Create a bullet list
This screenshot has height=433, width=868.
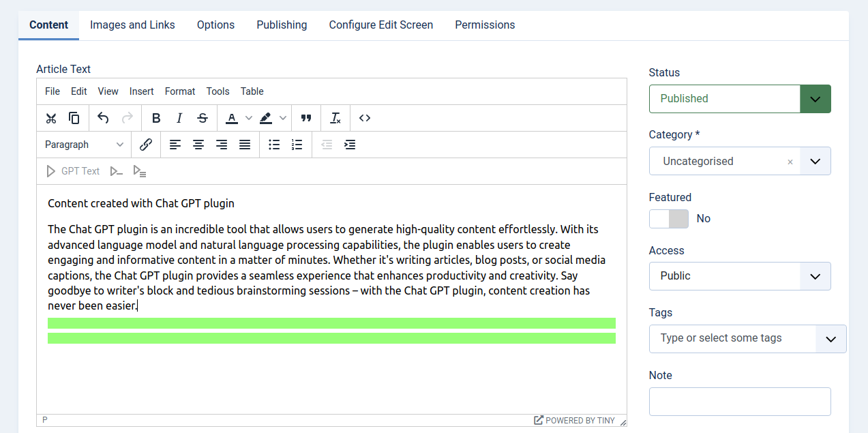point(274,145)
